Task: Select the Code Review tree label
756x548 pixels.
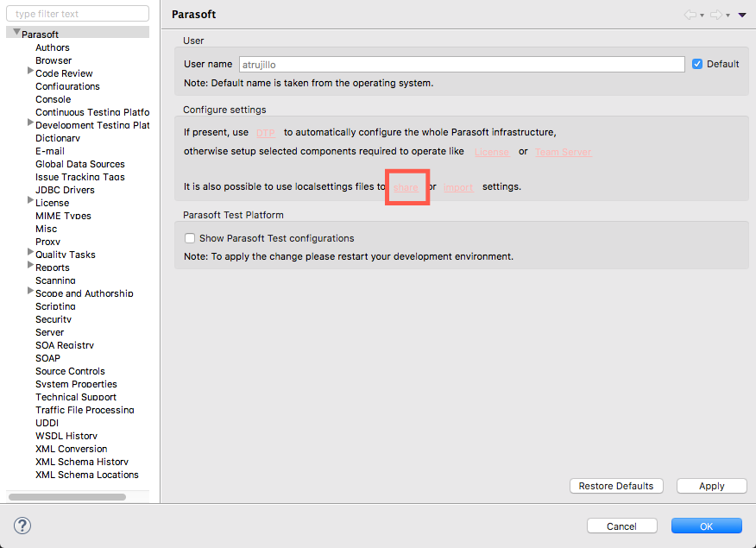Action: point(64,73)
